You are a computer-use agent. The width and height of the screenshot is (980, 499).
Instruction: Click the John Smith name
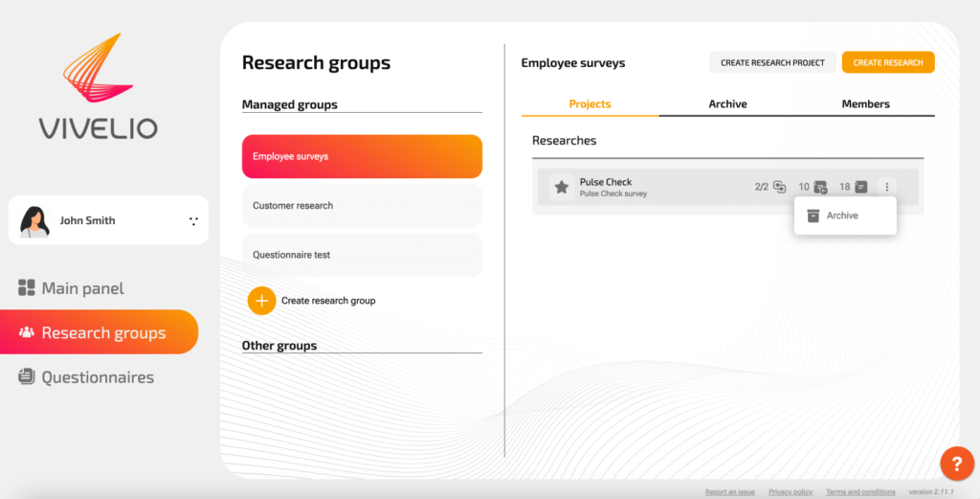[x=87, y=220]
